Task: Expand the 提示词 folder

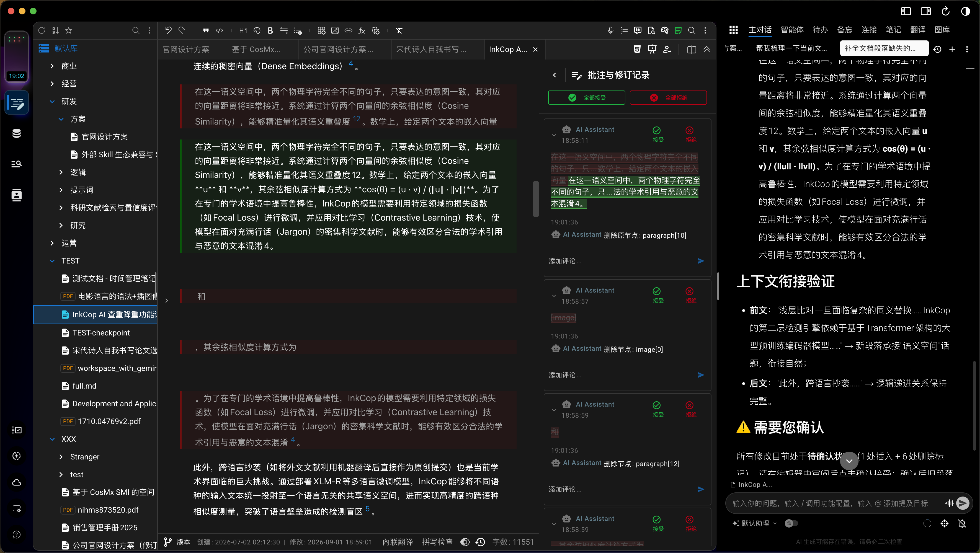Action: tap(61, 190)
